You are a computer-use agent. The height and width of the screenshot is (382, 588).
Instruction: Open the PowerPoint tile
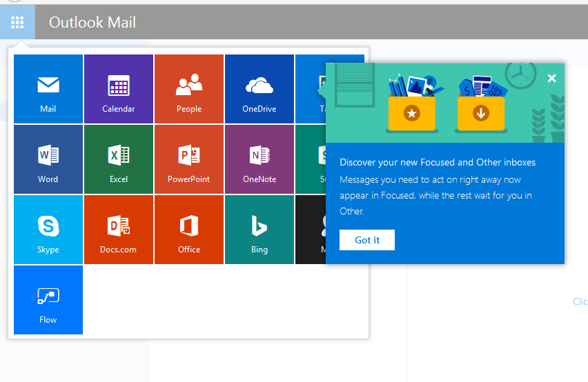coord(189,159)
